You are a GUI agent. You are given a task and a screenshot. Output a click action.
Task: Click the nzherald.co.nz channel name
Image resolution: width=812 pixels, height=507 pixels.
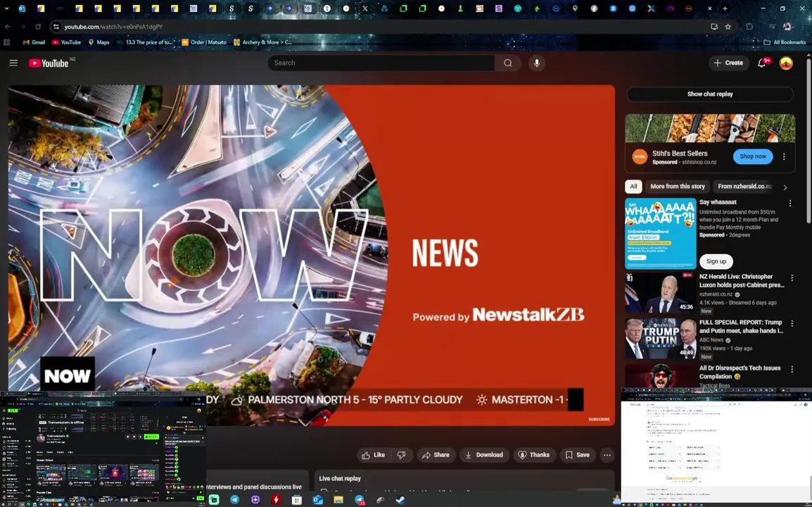tap(716, 294)
